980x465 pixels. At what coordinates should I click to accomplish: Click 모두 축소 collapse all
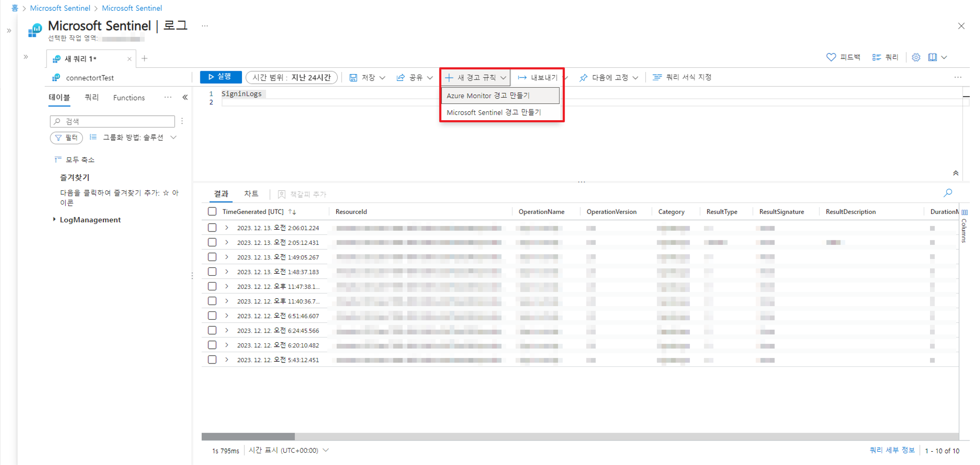(74, 159)
